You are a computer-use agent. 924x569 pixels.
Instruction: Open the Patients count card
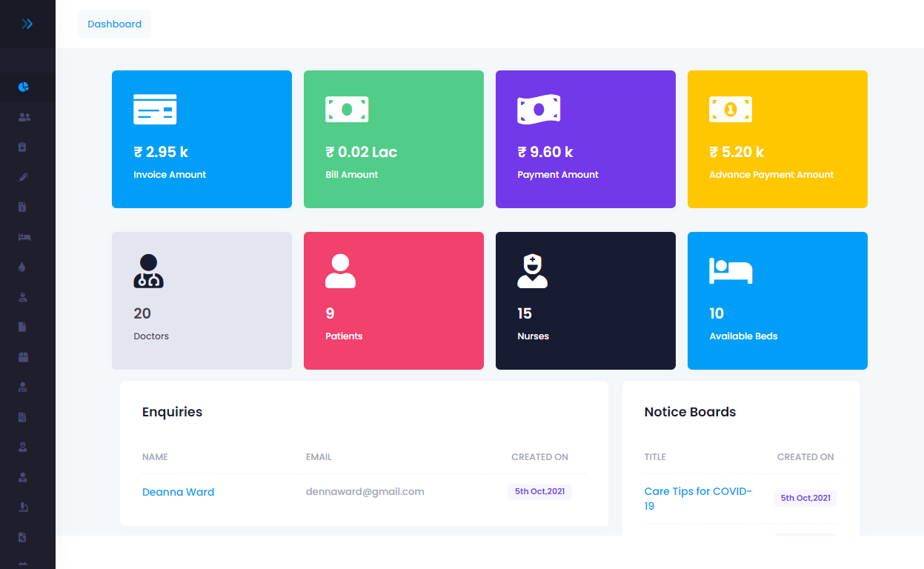tap(393, 301)
